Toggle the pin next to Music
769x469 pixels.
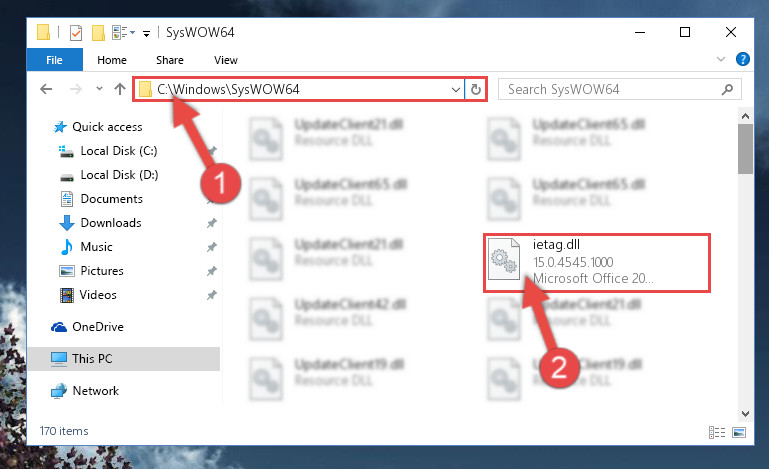pos(211,247)
